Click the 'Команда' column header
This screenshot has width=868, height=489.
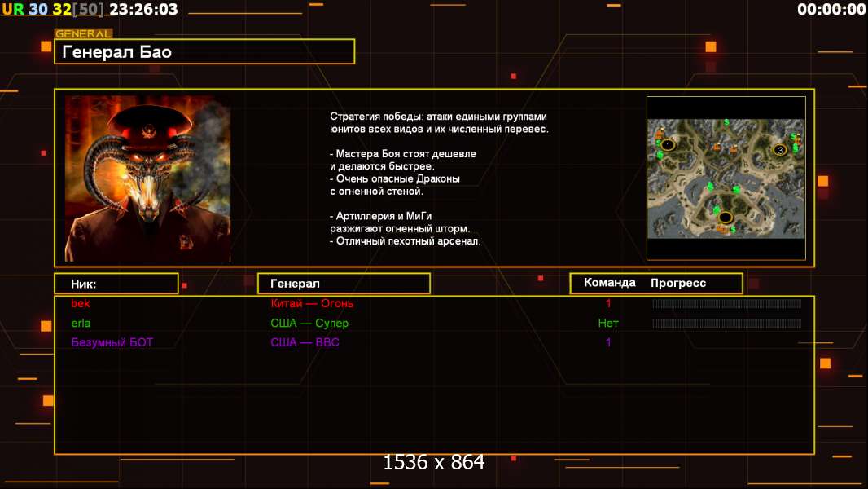[610, 283]
